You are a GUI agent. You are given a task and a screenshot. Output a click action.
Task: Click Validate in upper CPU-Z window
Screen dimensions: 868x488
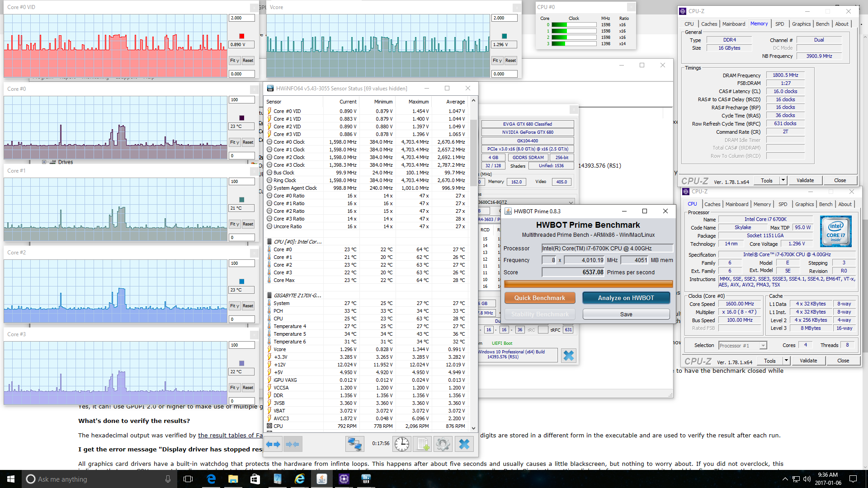[x=805, y=180]
